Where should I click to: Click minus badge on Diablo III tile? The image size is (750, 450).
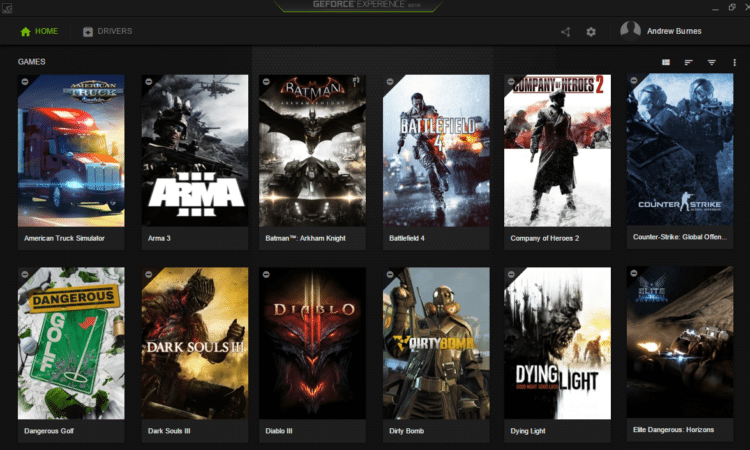coord(266,274)
